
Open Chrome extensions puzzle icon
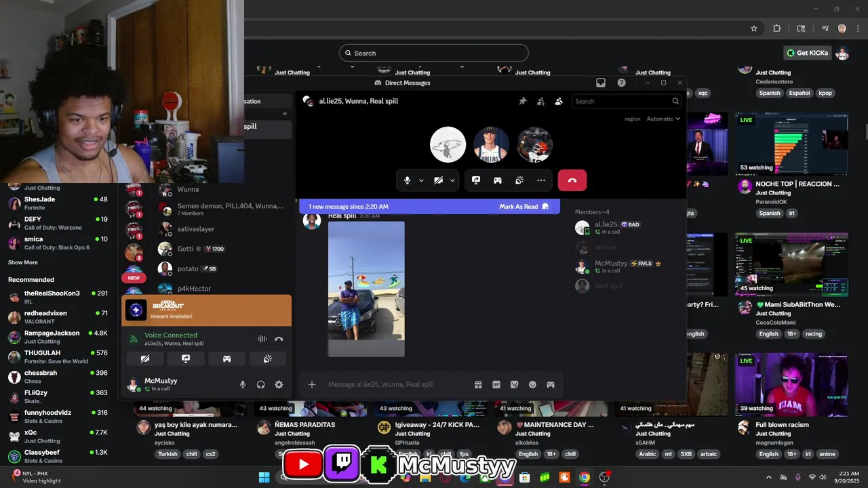tap(777, 28)
